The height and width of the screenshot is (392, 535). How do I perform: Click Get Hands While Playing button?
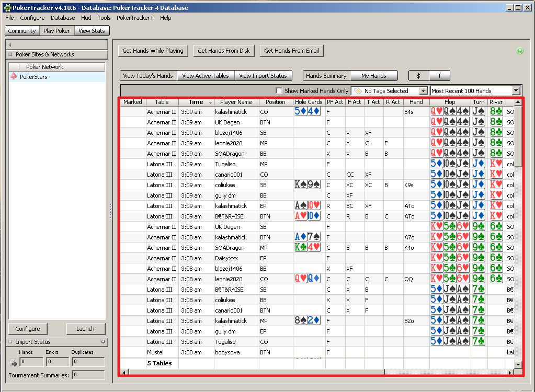(x=153, y=51)
